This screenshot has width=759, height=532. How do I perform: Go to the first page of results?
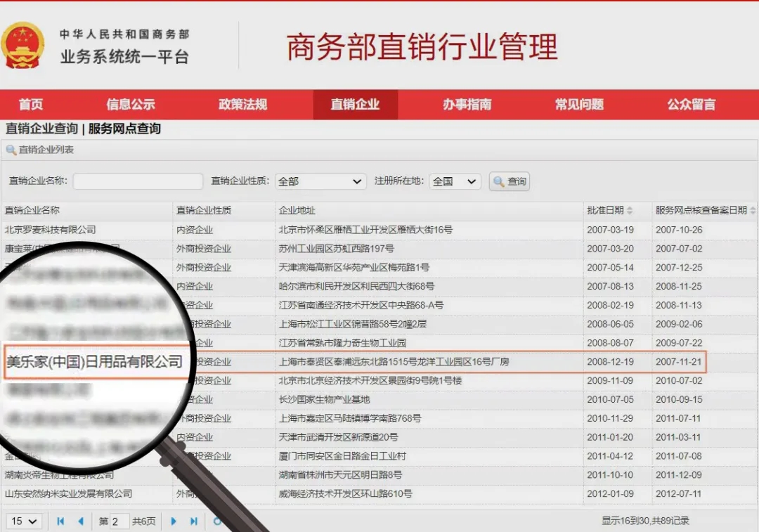(60, 521)
